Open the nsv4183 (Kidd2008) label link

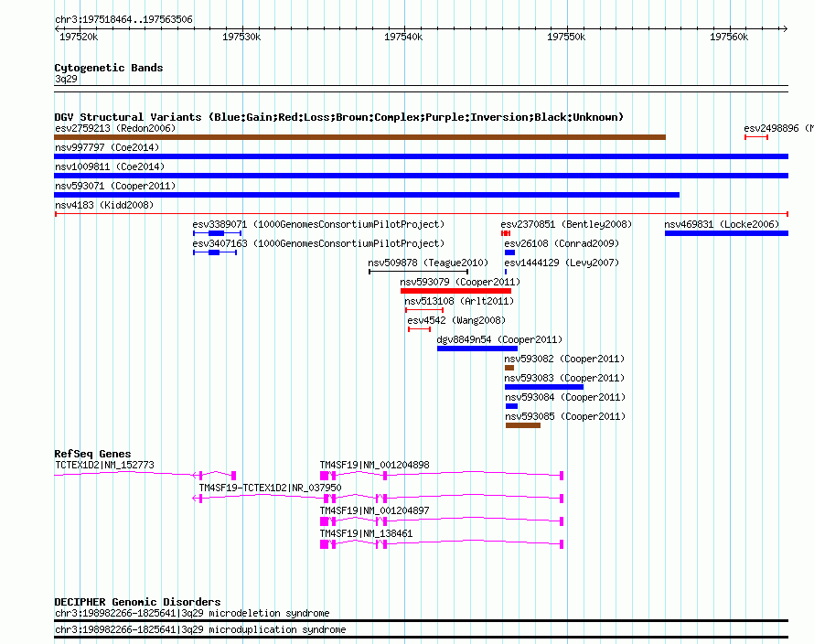pos(104,205)
